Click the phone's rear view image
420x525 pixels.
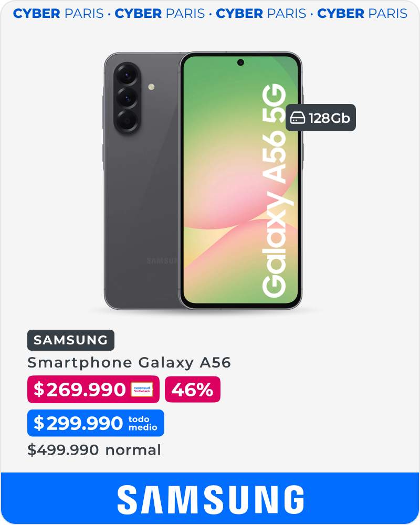(x=142, y=181)
